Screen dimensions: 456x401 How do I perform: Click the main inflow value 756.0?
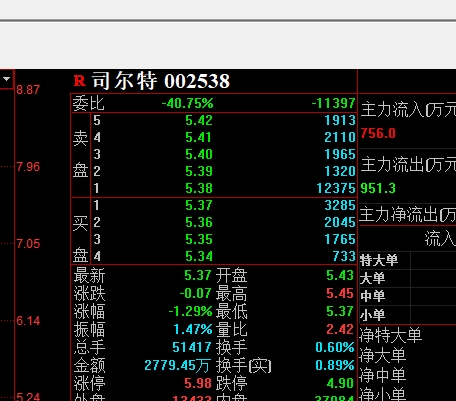click(x=378, y=134)
